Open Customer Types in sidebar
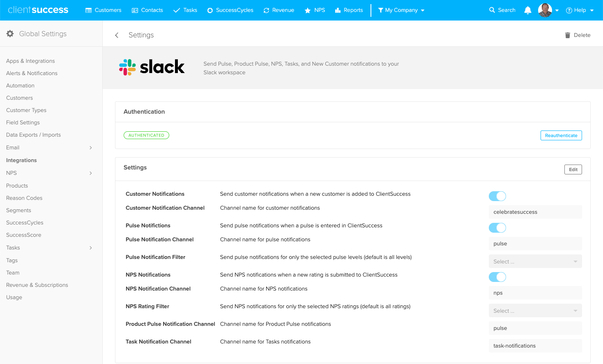The image size is (603, 364). click(x=26, y=110)
